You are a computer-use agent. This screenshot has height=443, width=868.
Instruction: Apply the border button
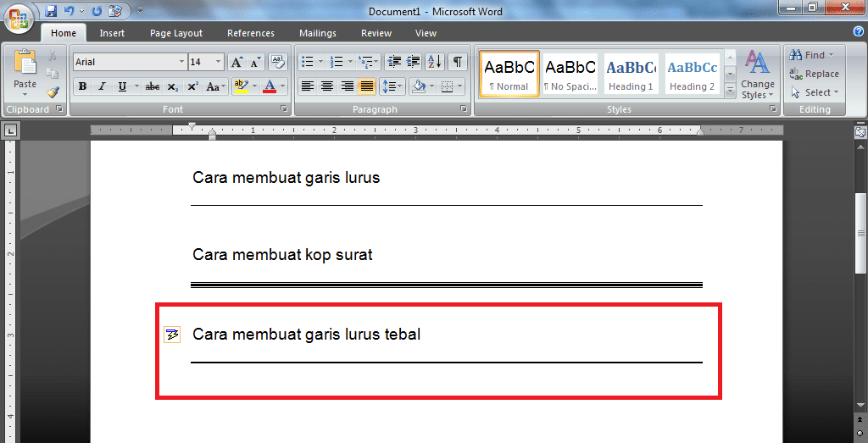[x=448, y=87]
